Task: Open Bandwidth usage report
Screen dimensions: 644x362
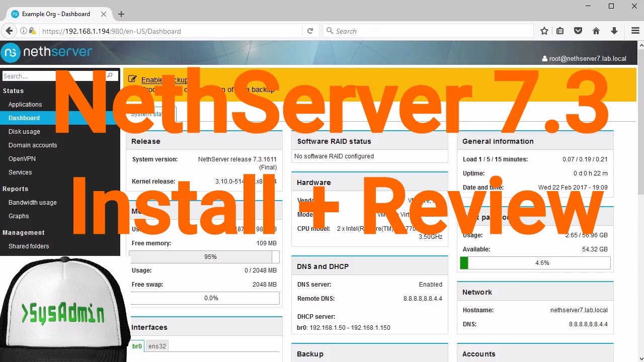Action: [x=33, y=203]
